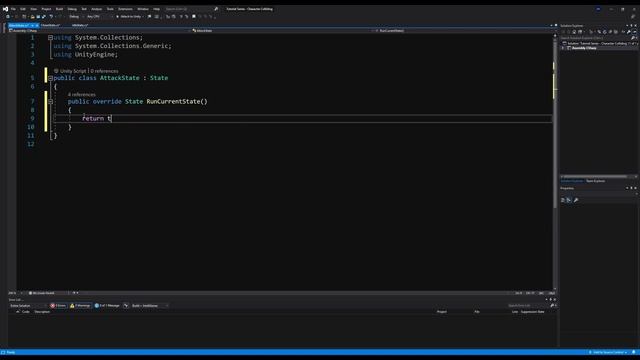Open the File menu
This screenshot has width=640, height=360.
click(13, 9)
